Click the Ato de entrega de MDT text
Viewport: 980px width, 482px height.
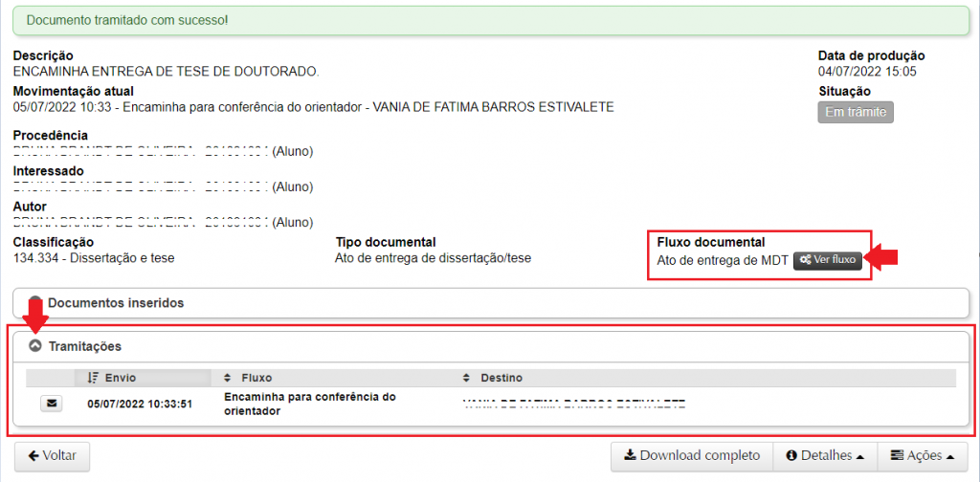click(722, 260)
